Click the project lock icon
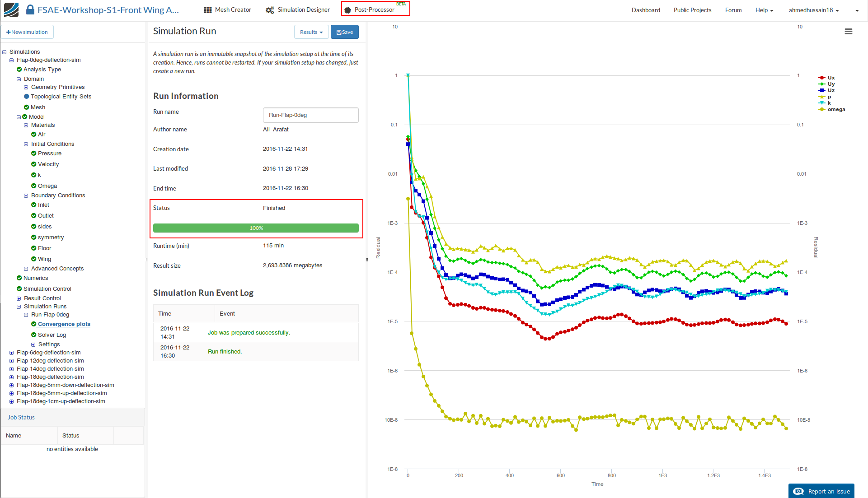Screen dimensions: 868x498 tap(30, 9)
